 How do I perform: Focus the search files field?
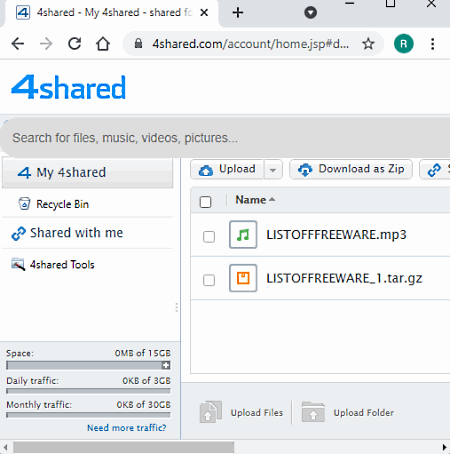coord(225,138)
